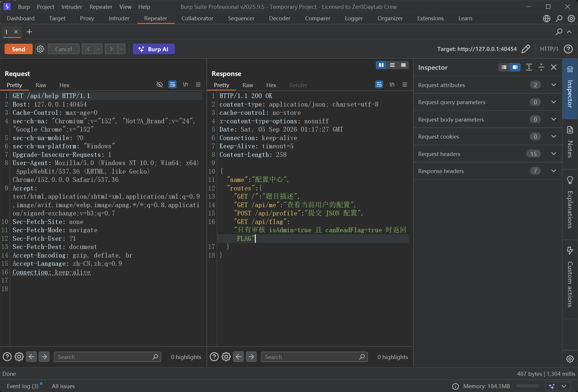Select top-bottom layout view

(392, 65)
